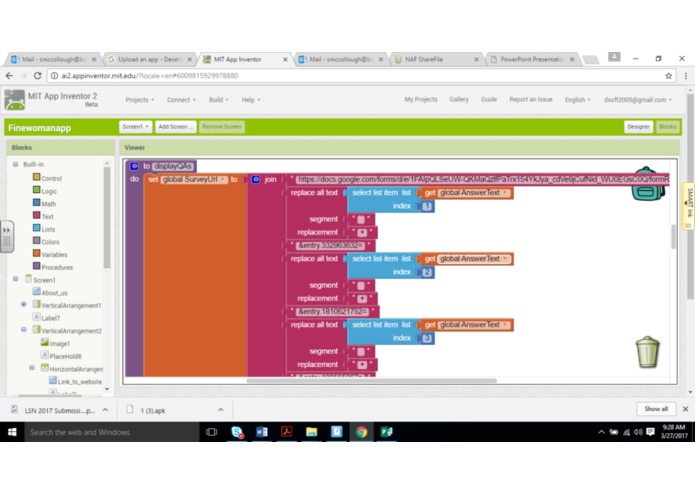Open File Explorer from the taskbar

[x=312, y=432]
